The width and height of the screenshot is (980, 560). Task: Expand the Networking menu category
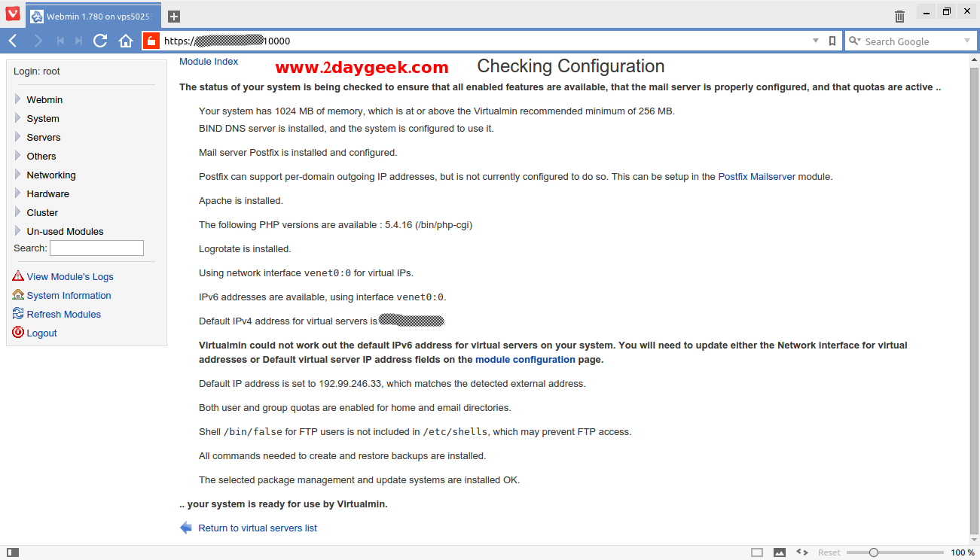pyautogui.click(x=51, y=175)
